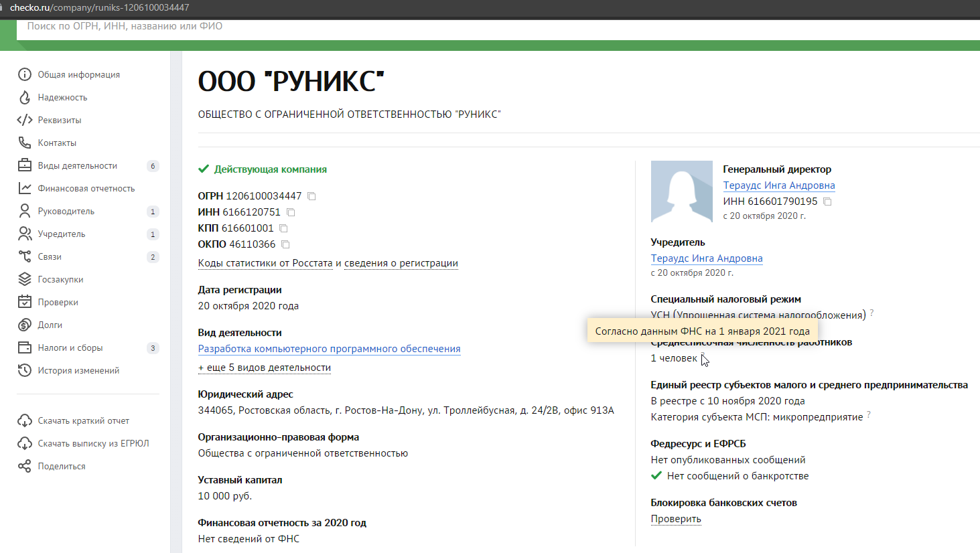This screenshot has width=980, height=553.
Task: Click Скачать выписку из ЕГРЮЛ
Action: [94, 443]
